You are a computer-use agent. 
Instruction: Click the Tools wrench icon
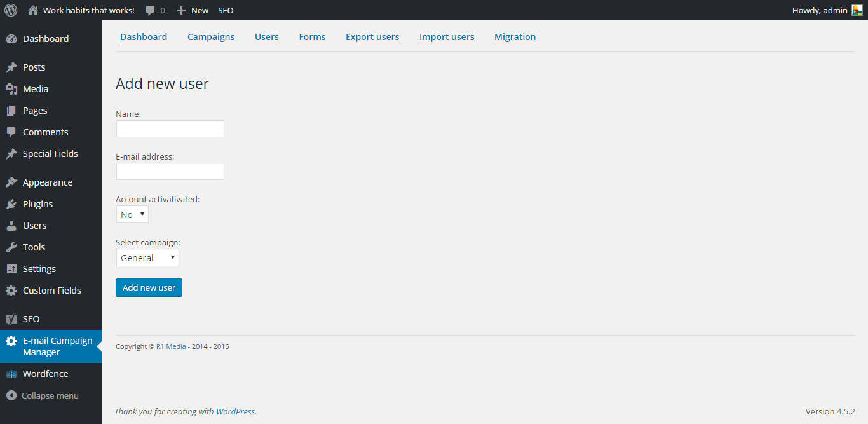(x=11, y=247)
